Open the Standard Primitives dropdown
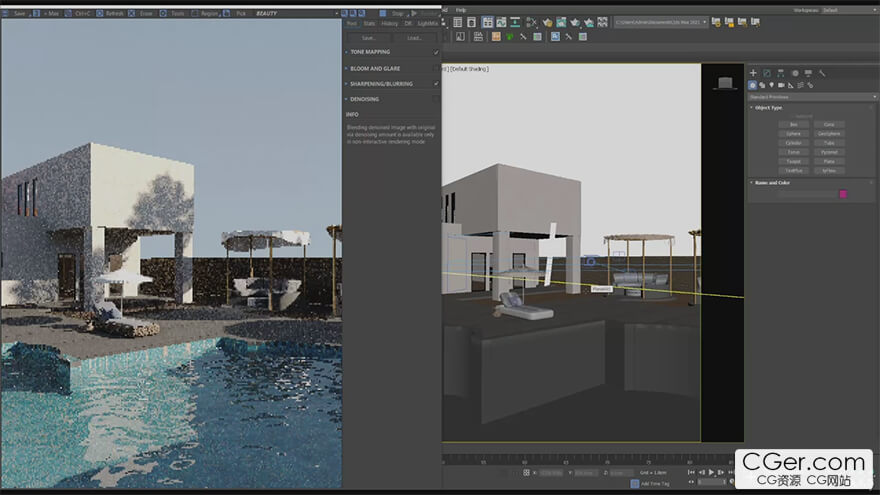The image size is (880, 495). click(812, 97)
